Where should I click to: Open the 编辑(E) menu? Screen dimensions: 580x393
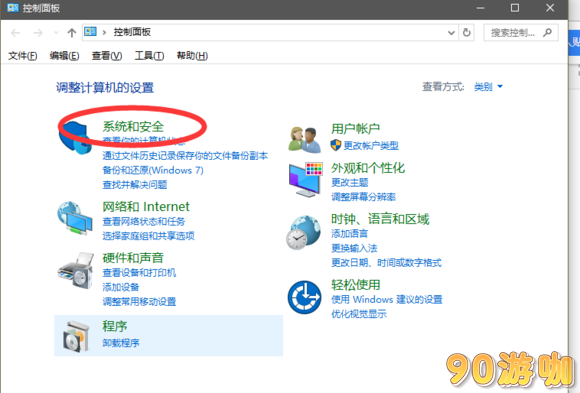tap(64, 56)
